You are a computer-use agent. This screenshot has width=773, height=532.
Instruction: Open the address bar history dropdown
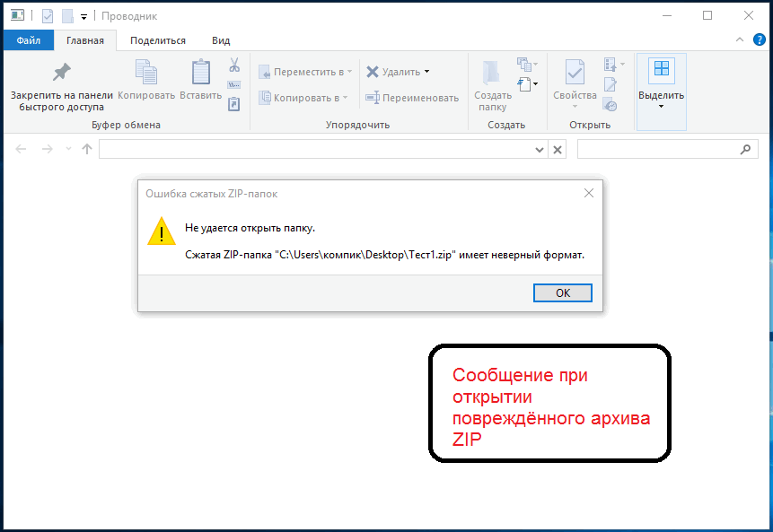click(x=540, y=150)
